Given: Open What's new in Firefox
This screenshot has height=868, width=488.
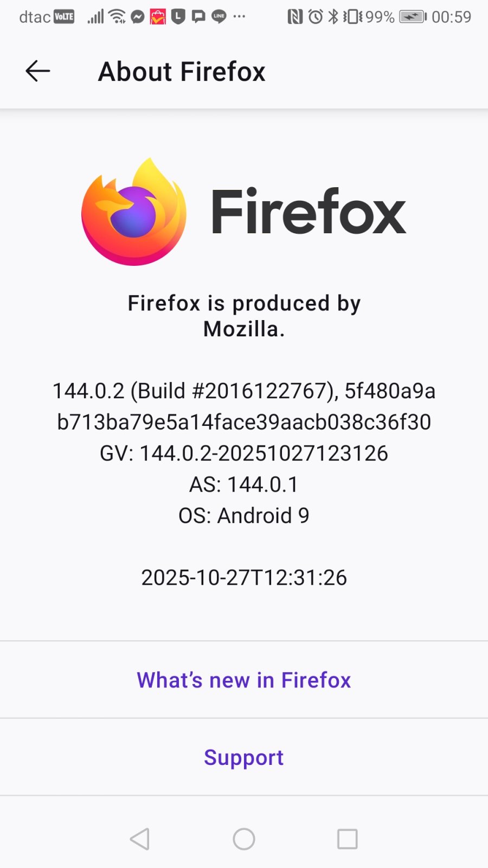Looking at the screenshot, I should pos(243,680).
